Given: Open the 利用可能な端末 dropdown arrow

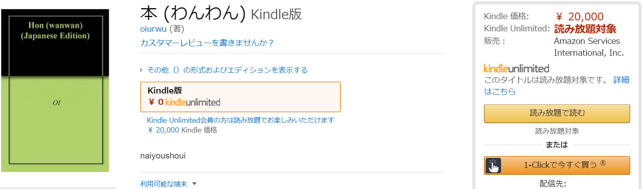Looking at the screenshot, I should tap(194, 184).
